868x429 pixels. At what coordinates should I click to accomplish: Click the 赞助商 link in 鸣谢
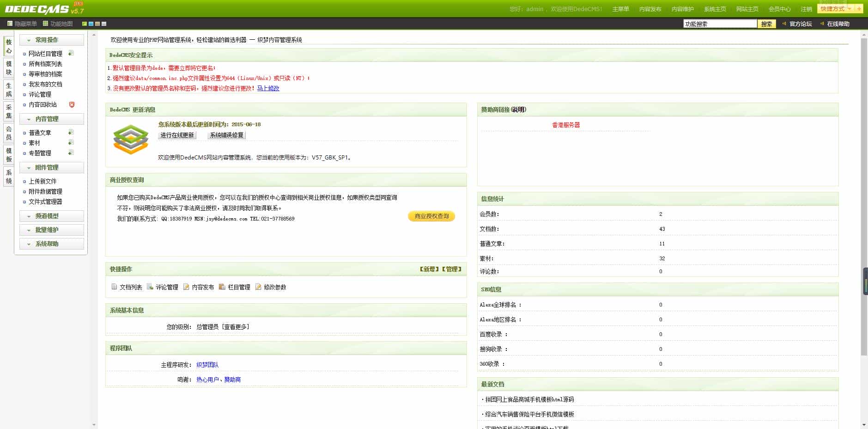(232, 380)
